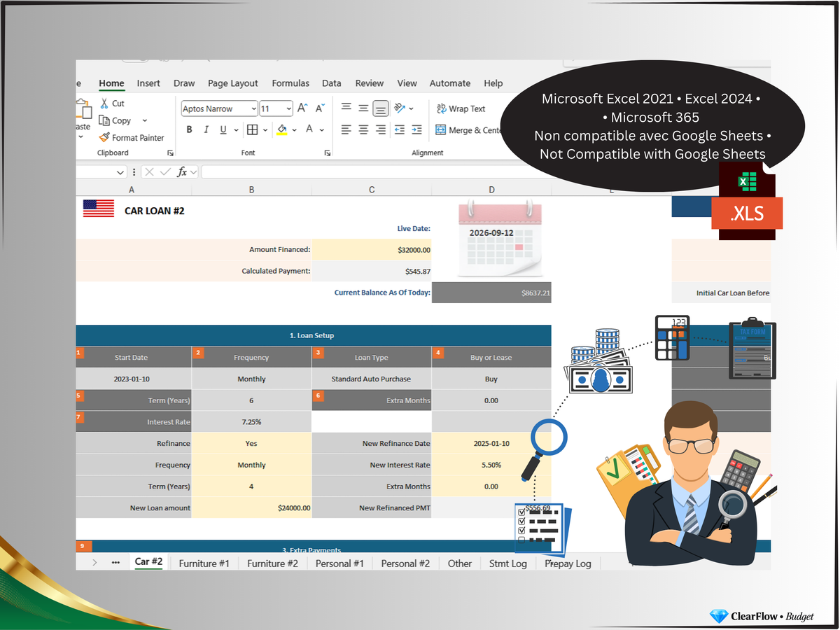Open the Clipboard pane launcher
Screen dimensions: 840x630
[169, 153]
